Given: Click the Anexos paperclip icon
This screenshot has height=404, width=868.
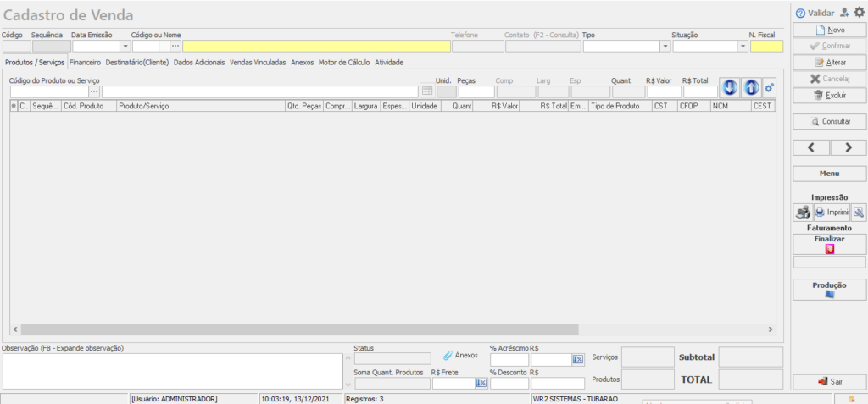Looking at the screenshot, I should [x=448, y=356].
